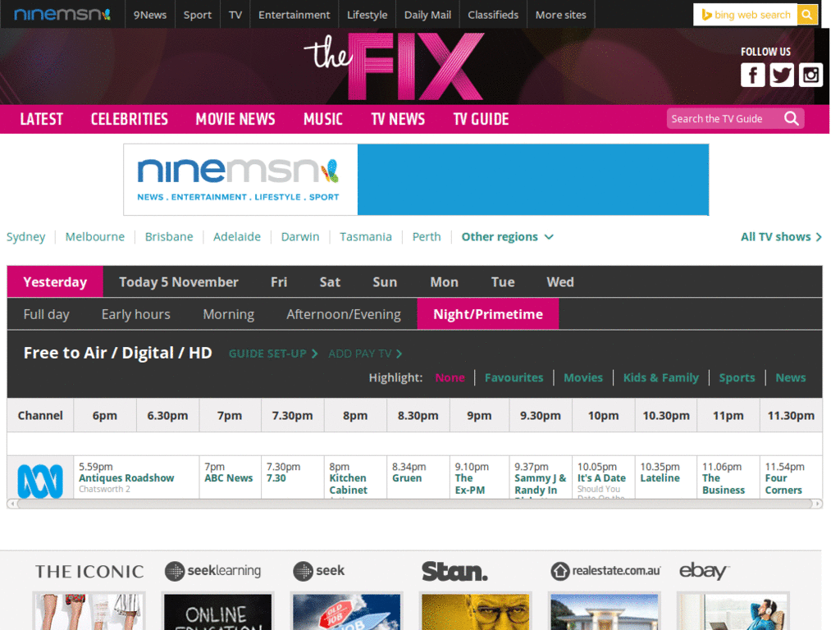
Task: Select Night/Primetime schedule tab
Action: tap(488, 314)
